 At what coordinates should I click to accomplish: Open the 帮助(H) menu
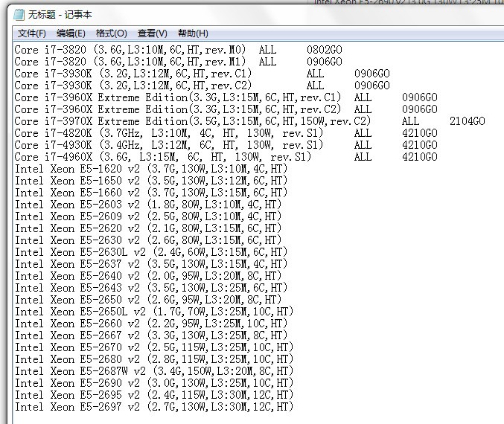click(x=193, y=33)
